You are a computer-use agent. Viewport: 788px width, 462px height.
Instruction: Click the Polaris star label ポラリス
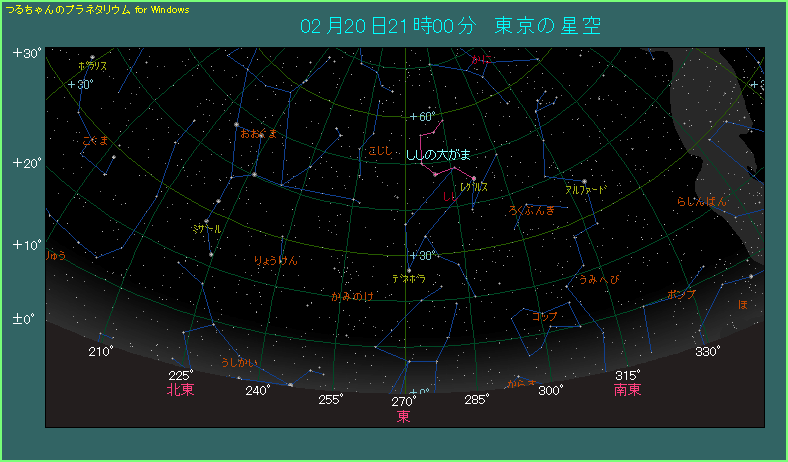click(92, 66)
